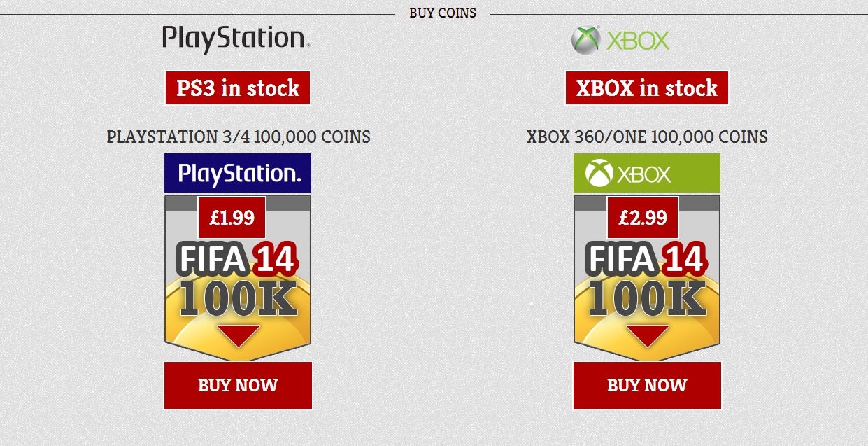Click the £2.99 price tag
Viewport: 868px width, 446px height.
(x=643, y=218)
